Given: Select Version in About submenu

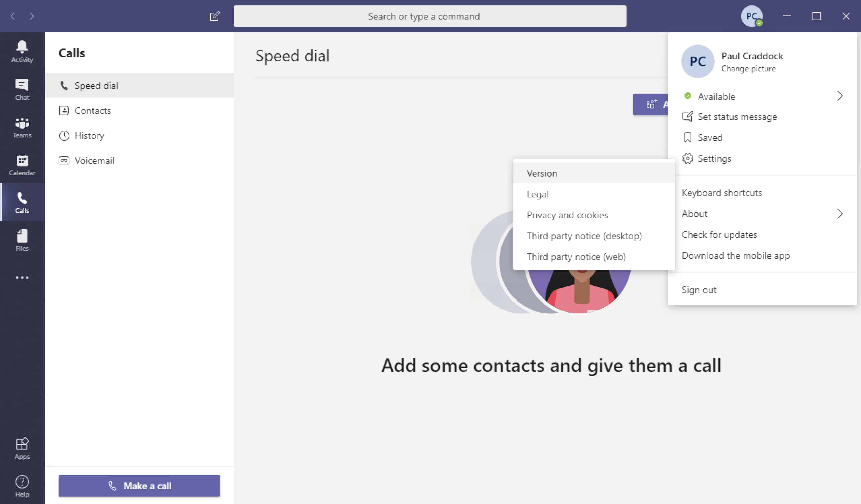Looking at the screenshot, I should click(594, 173).
